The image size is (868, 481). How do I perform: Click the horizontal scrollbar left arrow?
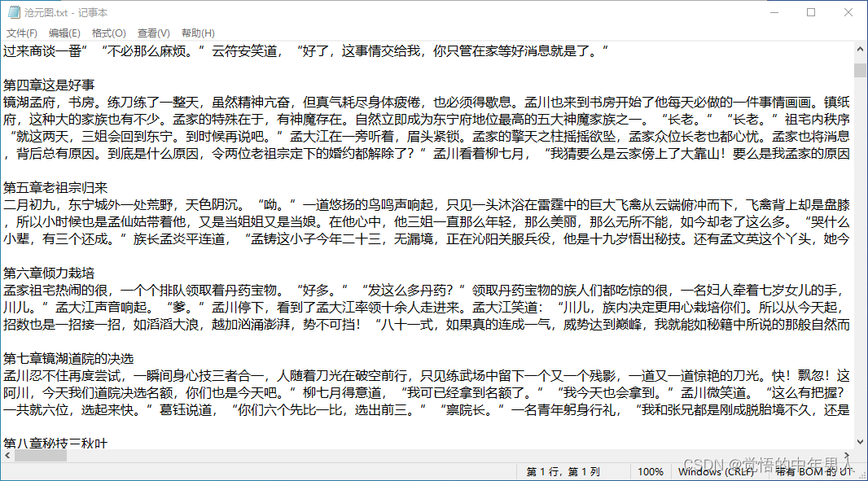[7, 456]
